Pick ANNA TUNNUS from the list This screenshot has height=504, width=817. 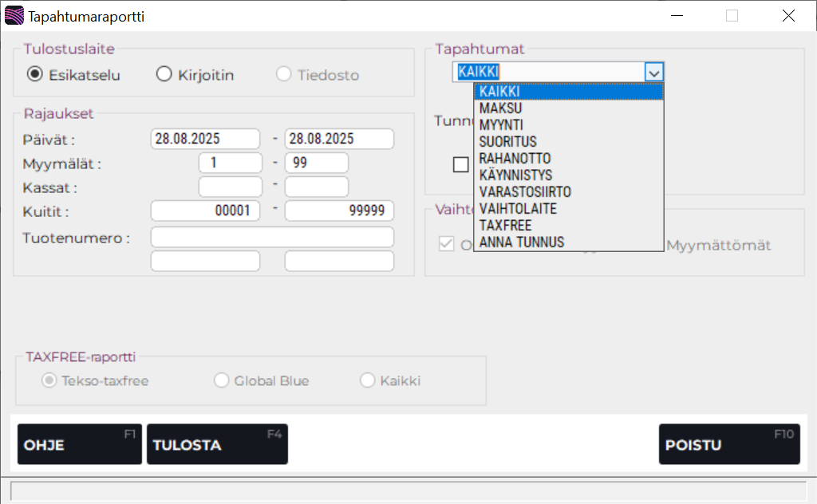pyautogui.click(x=522, y=242)
